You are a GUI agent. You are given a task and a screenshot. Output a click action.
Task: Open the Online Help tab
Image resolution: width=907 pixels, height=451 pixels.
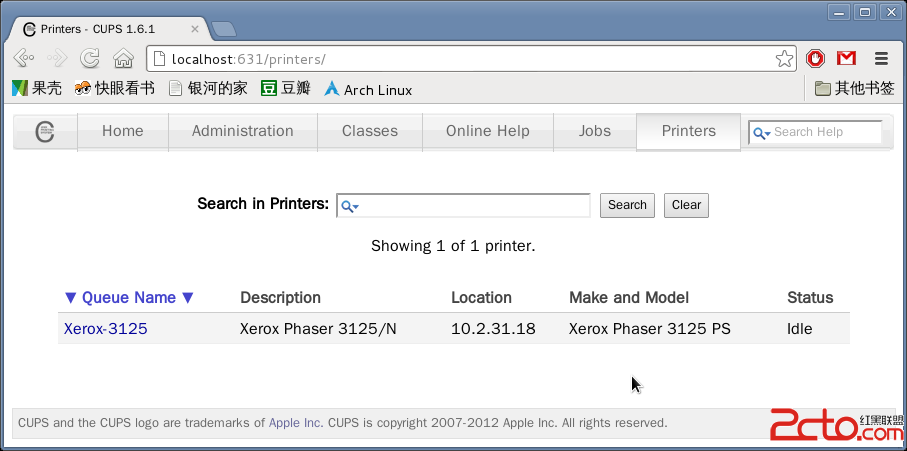[488, 131]
